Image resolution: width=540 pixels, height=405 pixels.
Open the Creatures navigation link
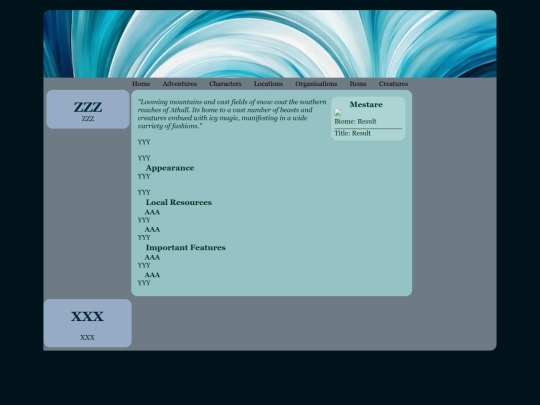click(x=393, y=84)
